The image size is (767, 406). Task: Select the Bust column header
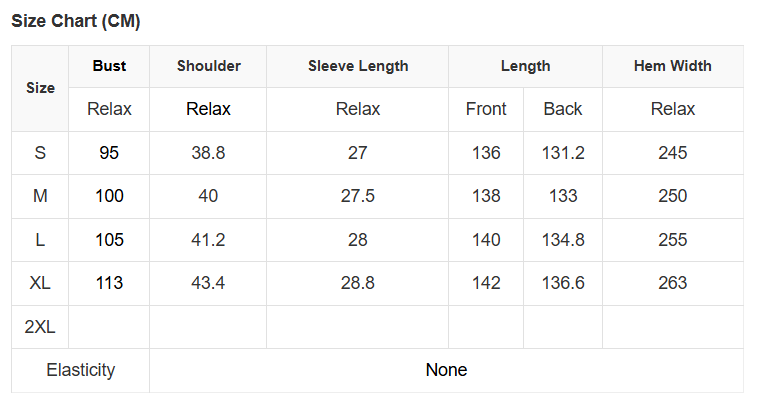click(109, 66)
